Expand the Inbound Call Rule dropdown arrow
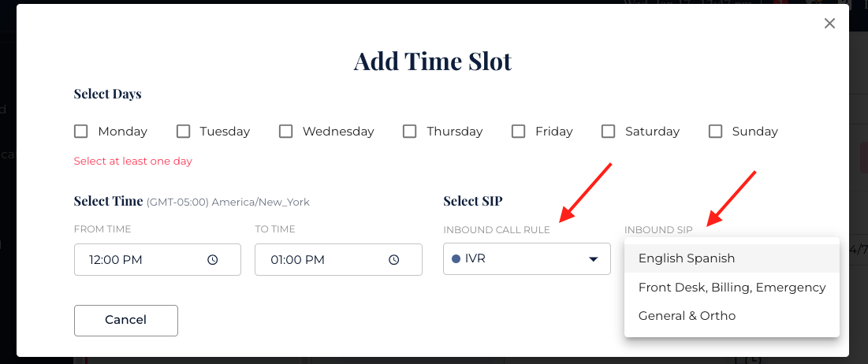This screenshot has height=364, width=868. [x=594, y=259]
